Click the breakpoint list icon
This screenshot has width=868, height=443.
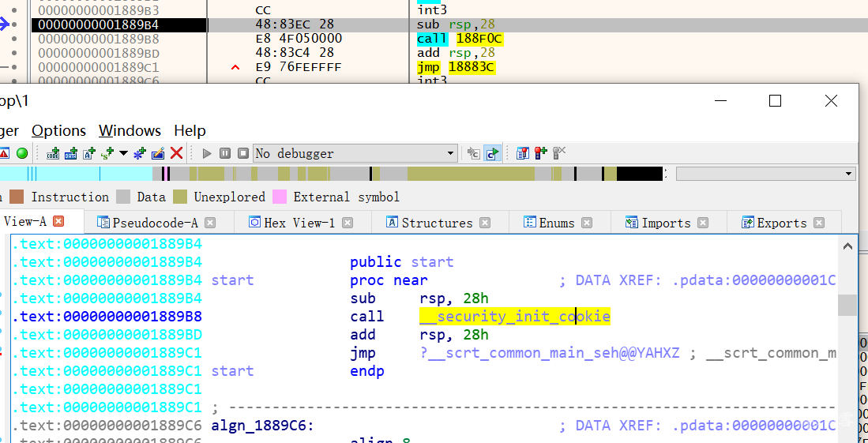522,153
